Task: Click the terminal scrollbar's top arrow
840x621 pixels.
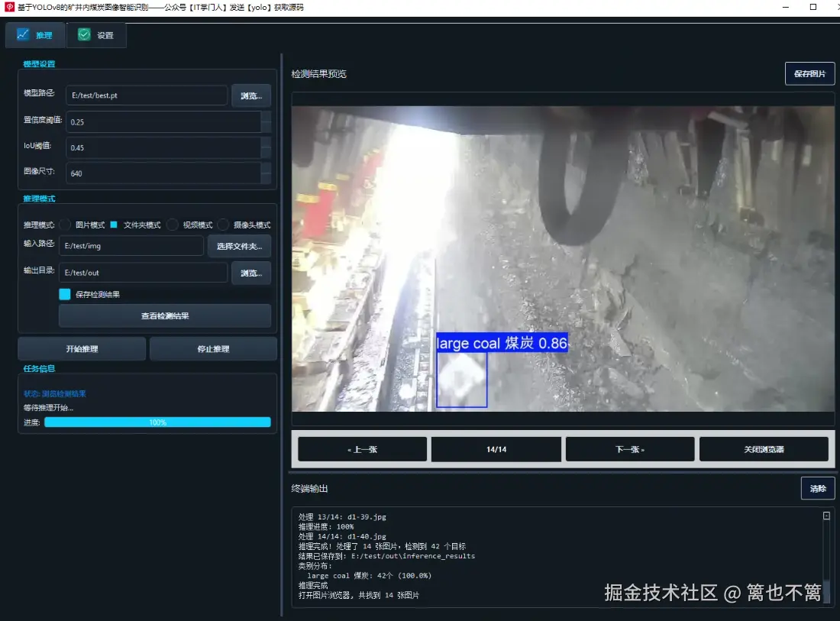Action: [826, 516]
